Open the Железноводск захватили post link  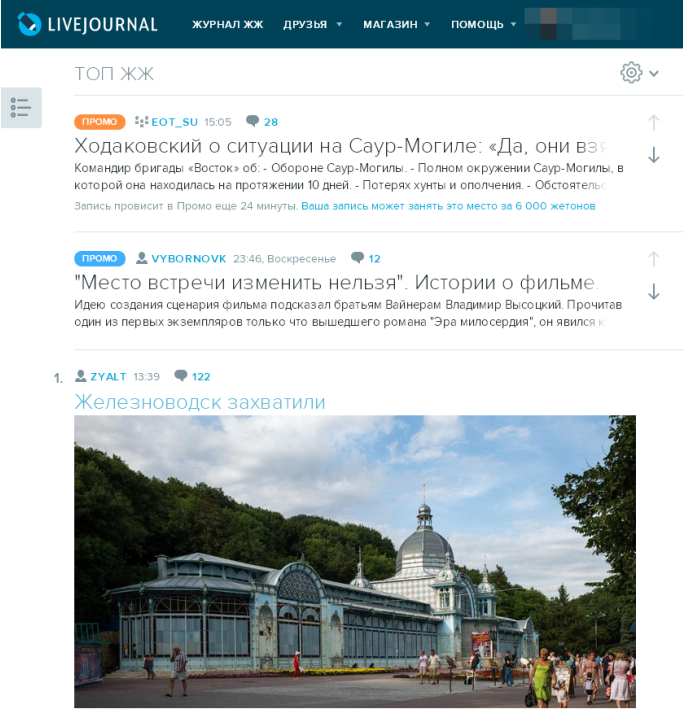[200, 402]
